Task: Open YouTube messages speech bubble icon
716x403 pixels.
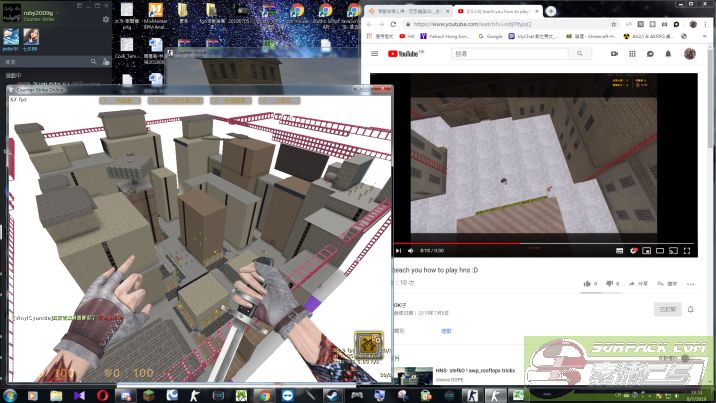Action: [650, 53]
